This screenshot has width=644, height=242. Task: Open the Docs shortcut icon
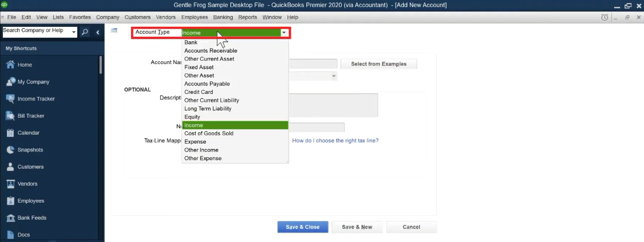10,235
